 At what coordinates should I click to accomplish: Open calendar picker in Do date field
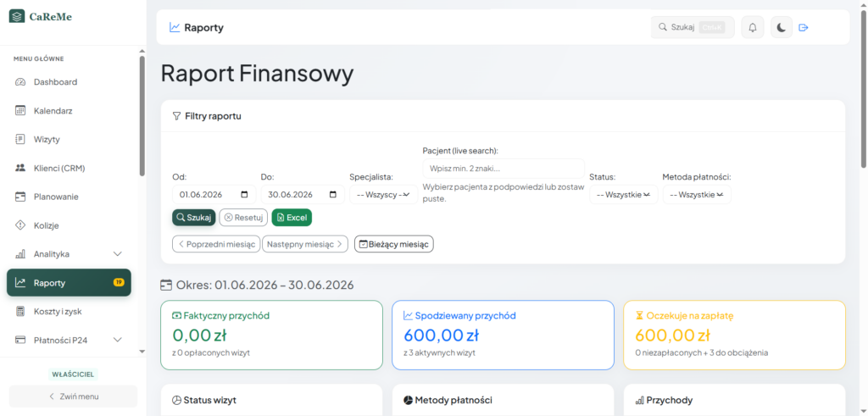click(x=332, y=195)
